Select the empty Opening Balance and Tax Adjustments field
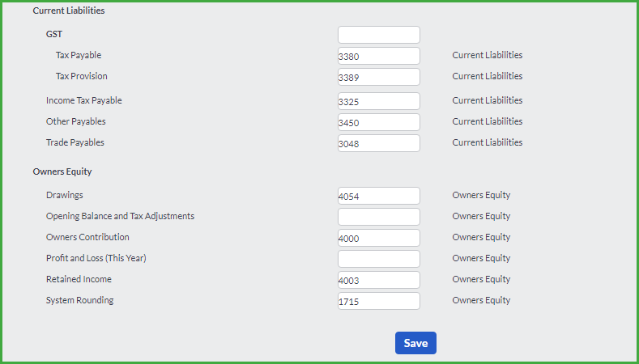 coord(378,217)
